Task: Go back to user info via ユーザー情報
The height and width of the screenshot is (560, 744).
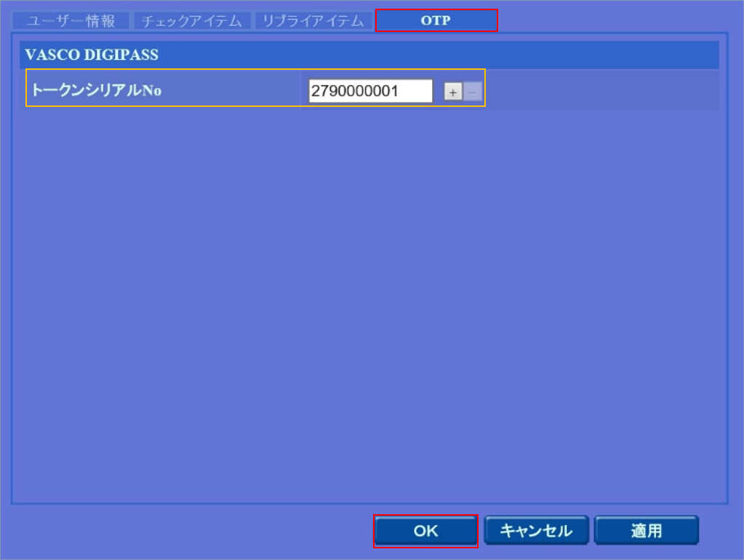Action: pos(71,21)
